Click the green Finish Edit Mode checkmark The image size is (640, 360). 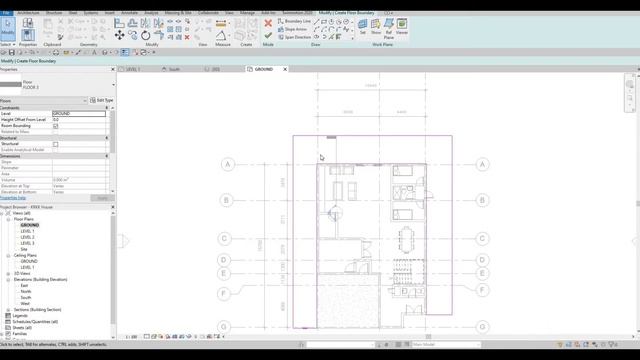(268, 36)
